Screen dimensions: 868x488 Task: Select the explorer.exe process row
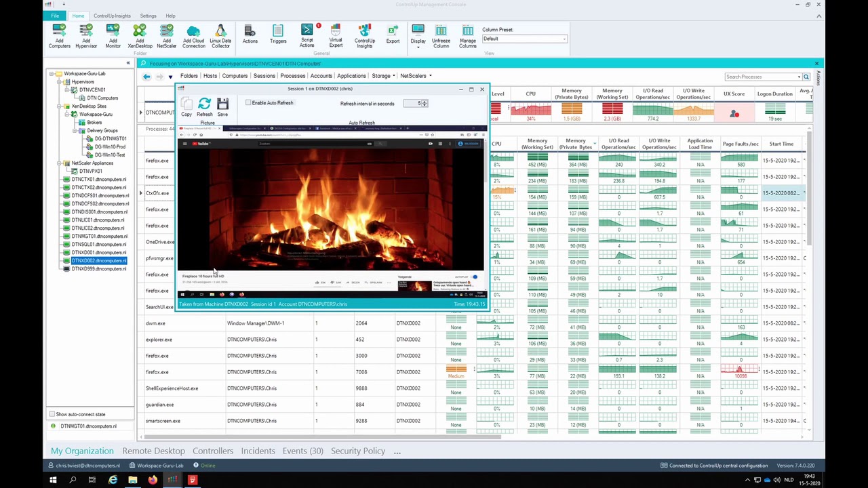click(x=475, y=339)
